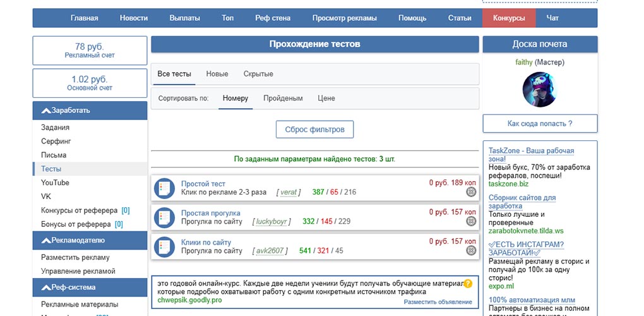Hide the Простая прогулка test with its X icon
The image size is (644, 316).
pos(471,221)
